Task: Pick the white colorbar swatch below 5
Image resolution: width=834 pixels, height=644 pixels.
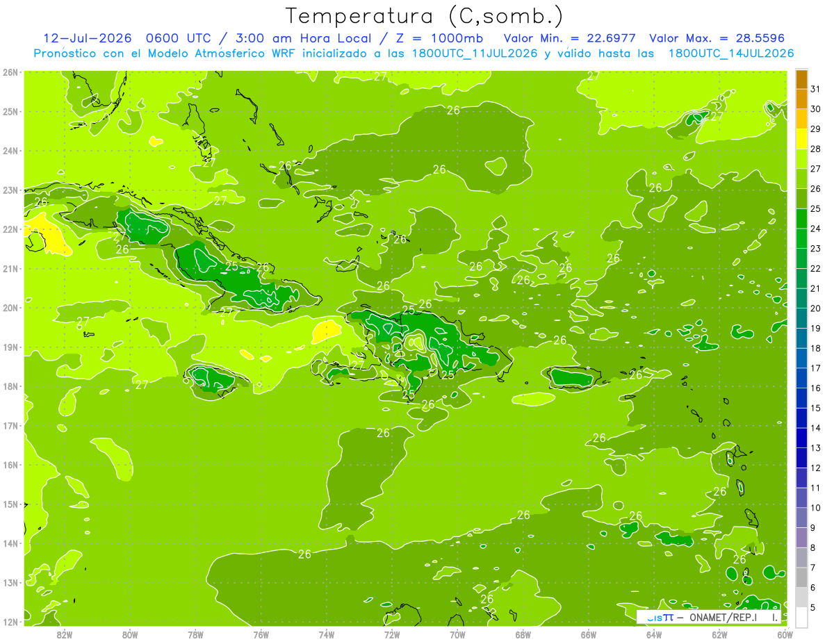Action: (801, 617)
